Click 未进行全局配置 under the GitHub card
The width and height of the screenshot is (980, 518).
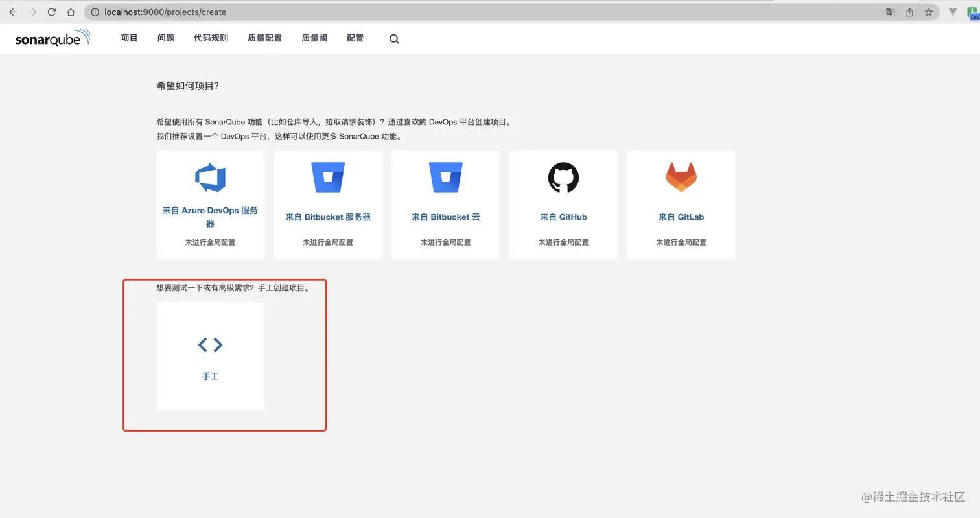pos(563,242)
